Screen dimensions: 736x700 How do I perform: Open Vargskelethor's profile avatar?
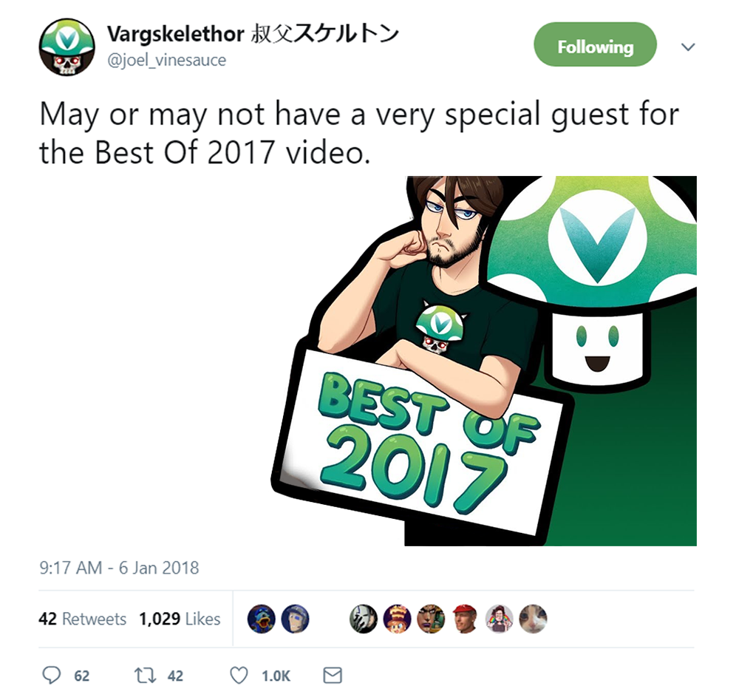pyautogui.click(x=67, y=47)
